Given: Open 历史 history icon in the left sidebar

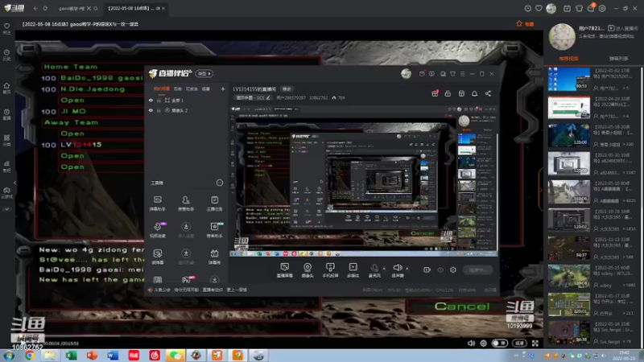Looking at the screenshot, I should click(x=6, y=52).
